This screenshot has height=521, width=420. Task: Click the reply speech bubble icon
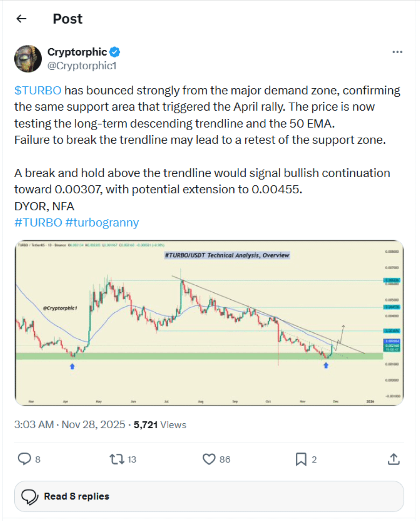[x=24, y=459]
